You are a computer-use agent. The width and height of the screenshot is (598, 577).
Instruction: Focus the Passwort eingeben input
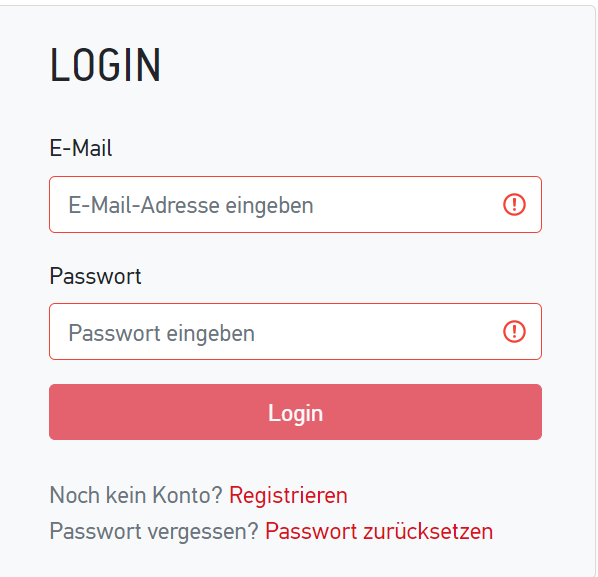click(295, 331)
